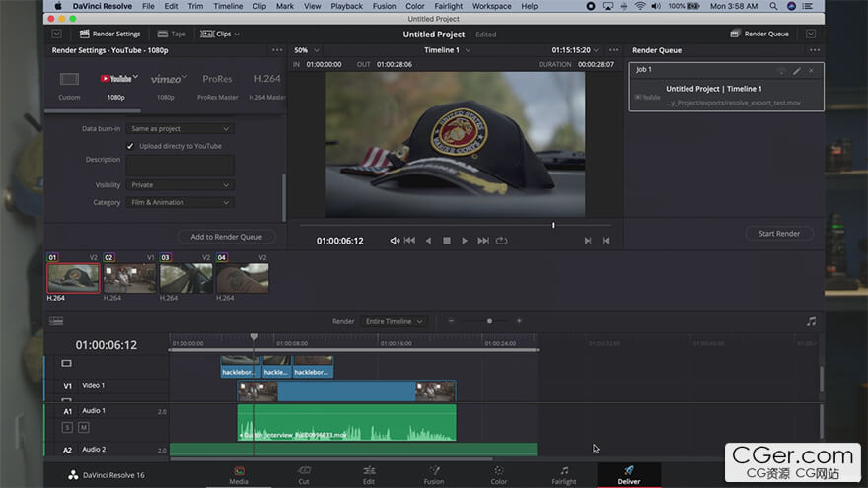Mute Audio 1 track
868x488 pixels.
tap(84, 428)
